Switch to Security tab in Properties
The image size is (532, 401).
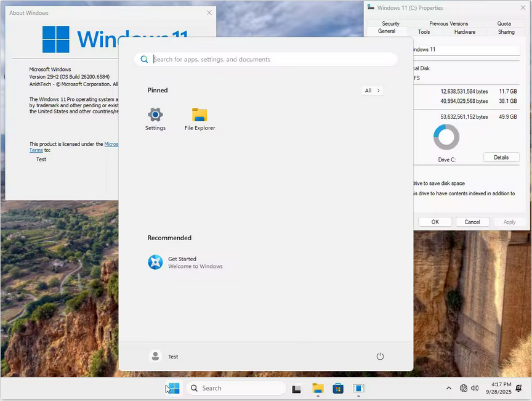[x=390, y=24]
